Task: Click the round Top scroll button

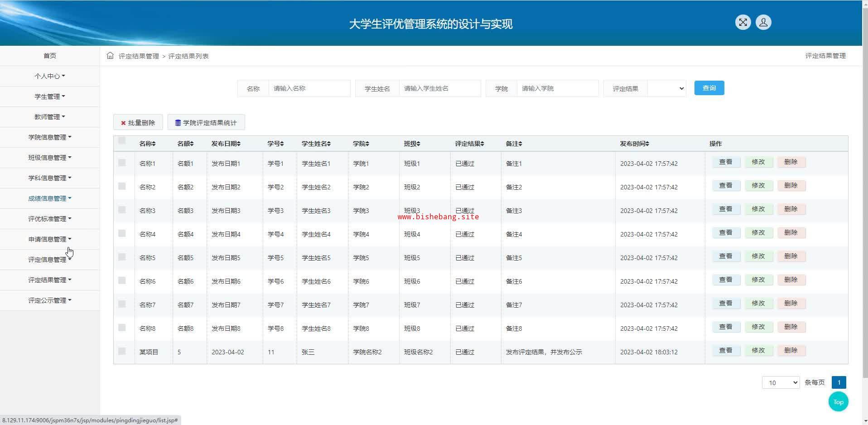Action: (x=838, y=402)
